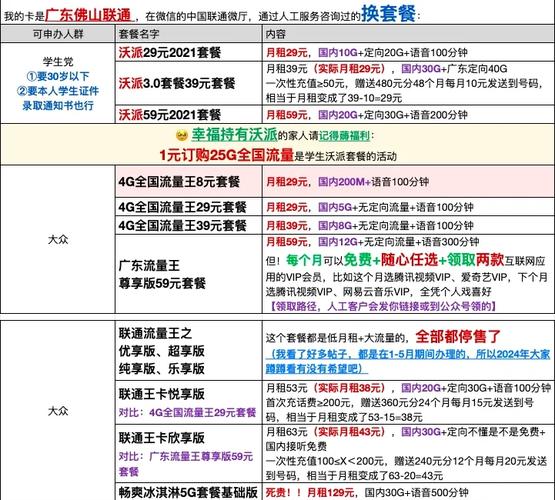Click the 月租129元 content line
Screen dimensions: 555x500
(367, 492)
